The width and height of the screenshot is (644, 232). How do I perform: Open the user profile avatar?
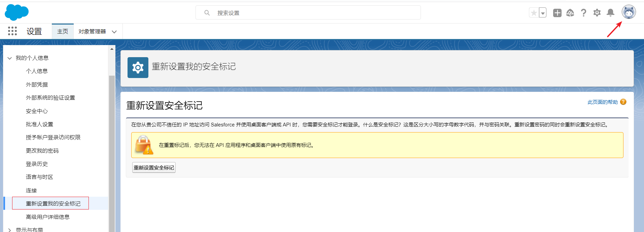(629, 12)
